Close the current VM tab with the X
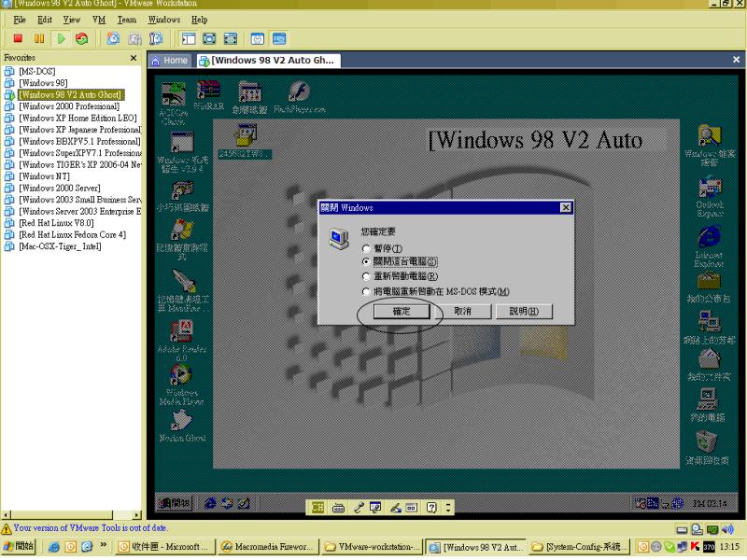 [736, 60]
